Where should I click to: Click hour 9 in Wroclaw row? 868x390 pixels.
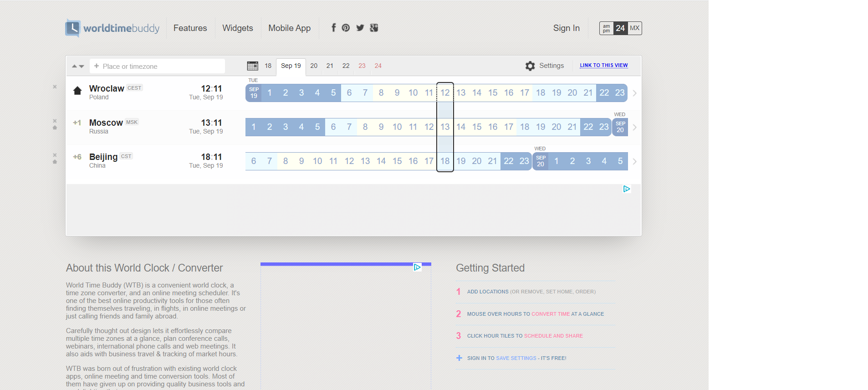point(397,93)
